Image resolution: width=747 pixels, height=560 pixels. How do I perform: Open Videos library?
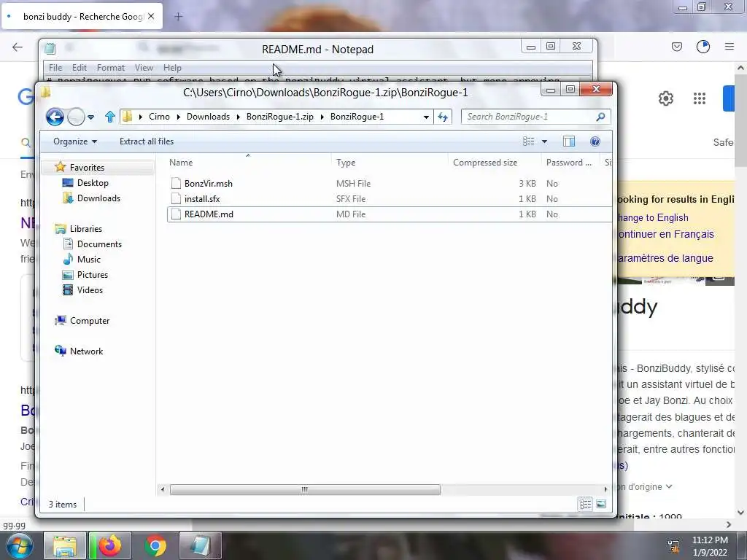tap(90, 290)
